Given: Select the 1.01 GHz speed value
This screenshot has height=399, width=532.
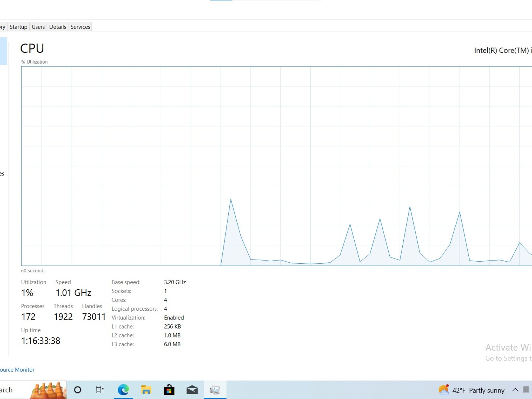Looking at the screenshot, I should click(74, 293).
